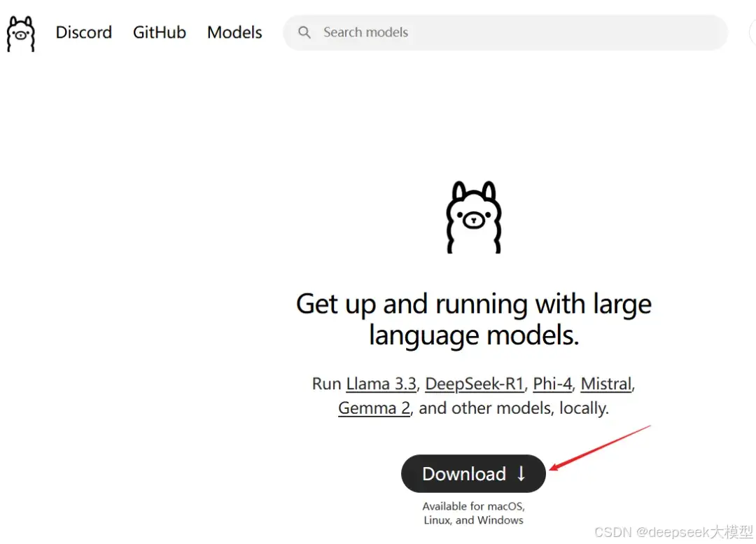This screenshot has width=756, height=544.
Task: Click the CSDN watermark text
Action: point(673,532)
